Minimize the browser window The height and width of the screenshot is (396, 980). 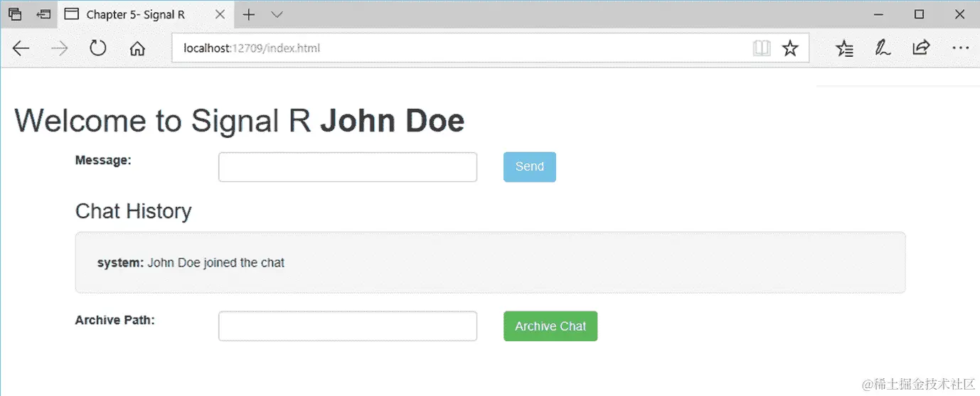click(x=880, y=14)
